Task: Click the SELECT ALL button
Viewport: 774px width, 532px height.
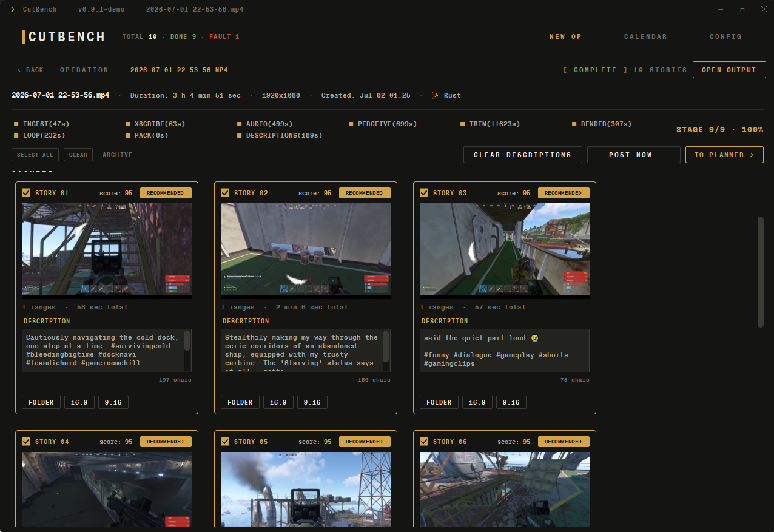Action: pos(35,155)
